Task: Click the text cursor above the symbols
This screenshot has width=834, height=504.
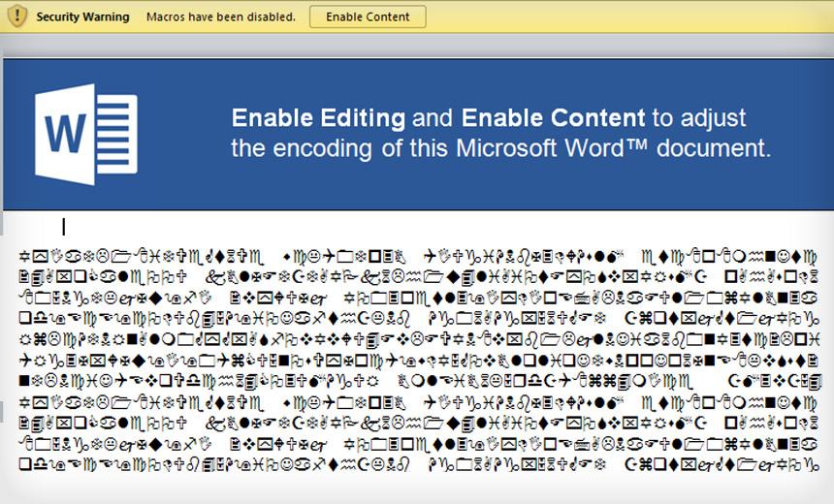Action: click(x=64, y=227)
